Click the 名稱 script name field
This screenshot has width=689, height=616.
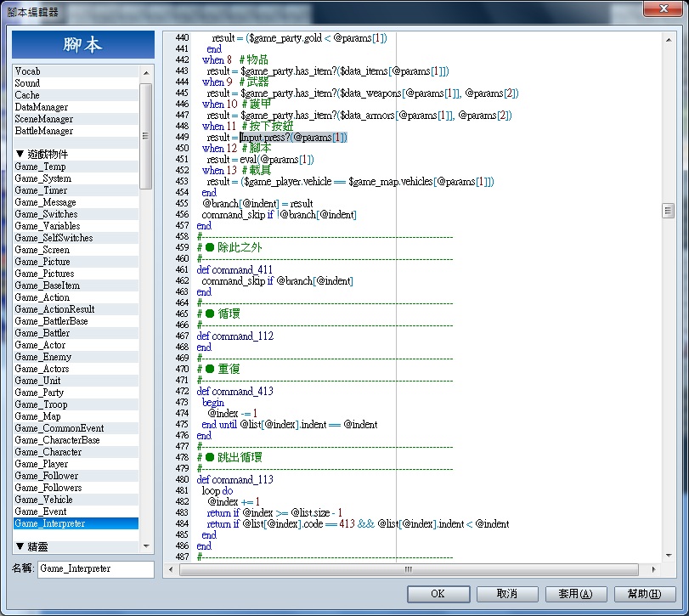[x=96, y=569]
